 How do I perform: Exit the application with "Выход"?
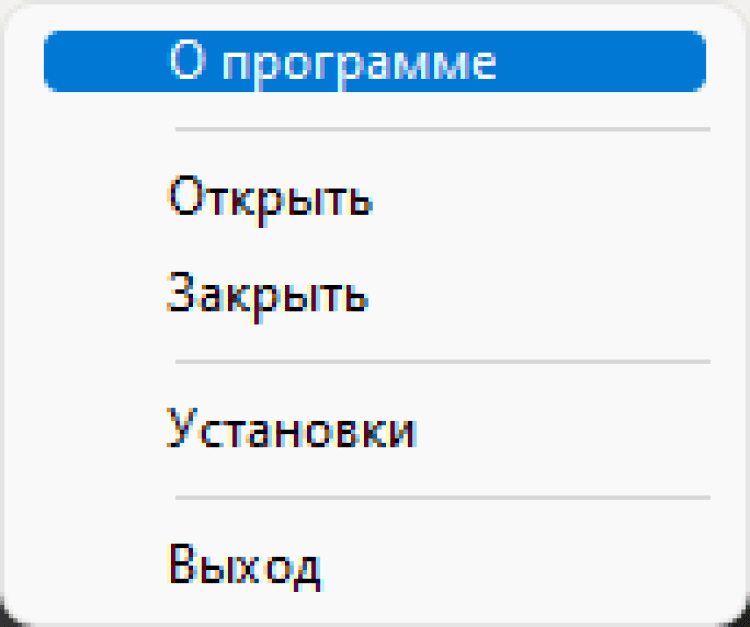point(245,566)
